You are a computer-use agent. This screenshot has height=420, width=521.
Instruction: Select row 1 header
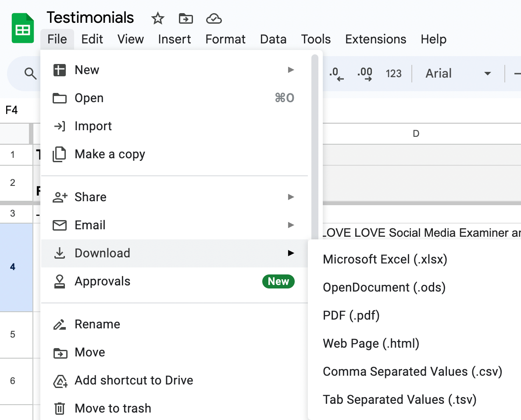click(16, 154)
